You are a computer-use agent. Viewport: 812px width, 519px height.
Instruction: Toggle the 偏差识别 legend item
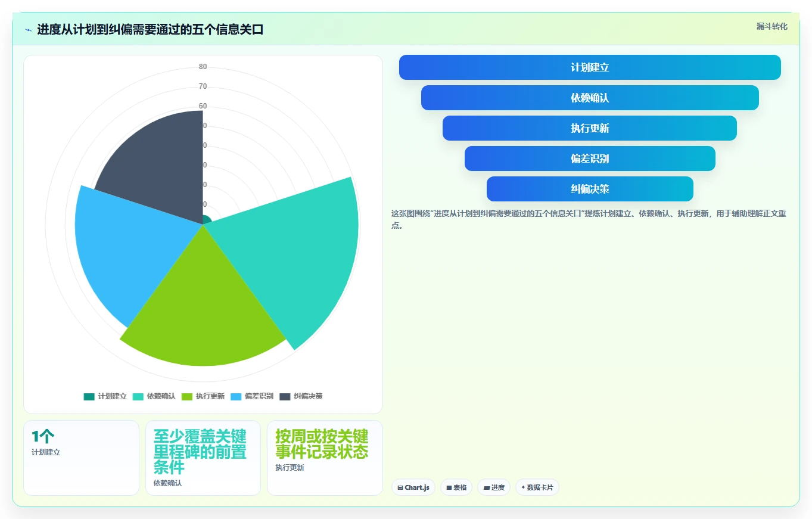coord(252,396)
